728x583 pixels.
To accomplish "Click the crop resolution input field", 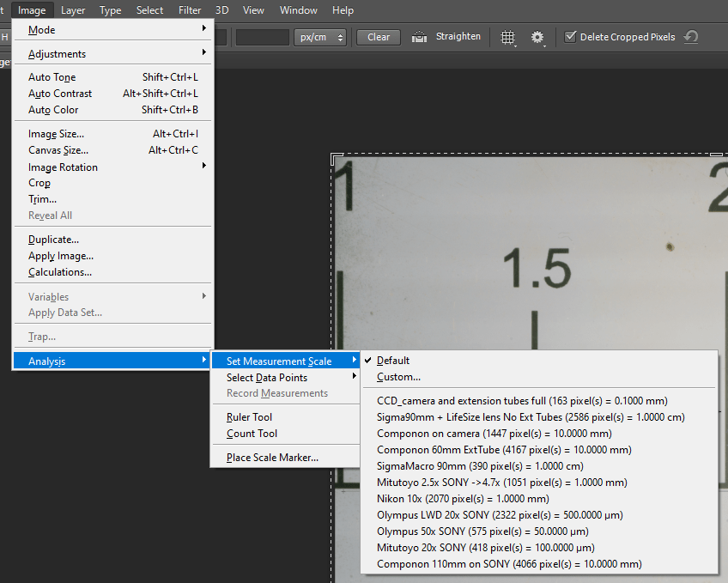I will [263, 37].
